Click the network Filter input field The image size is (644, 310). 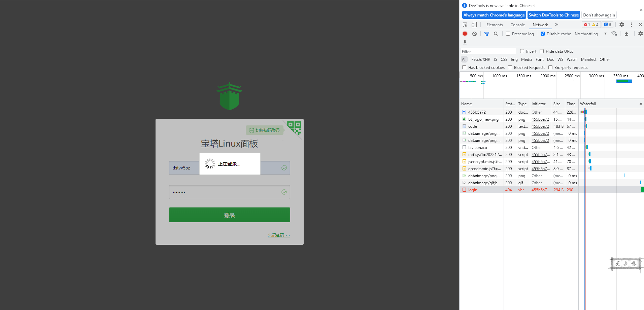tap(488, 51)
